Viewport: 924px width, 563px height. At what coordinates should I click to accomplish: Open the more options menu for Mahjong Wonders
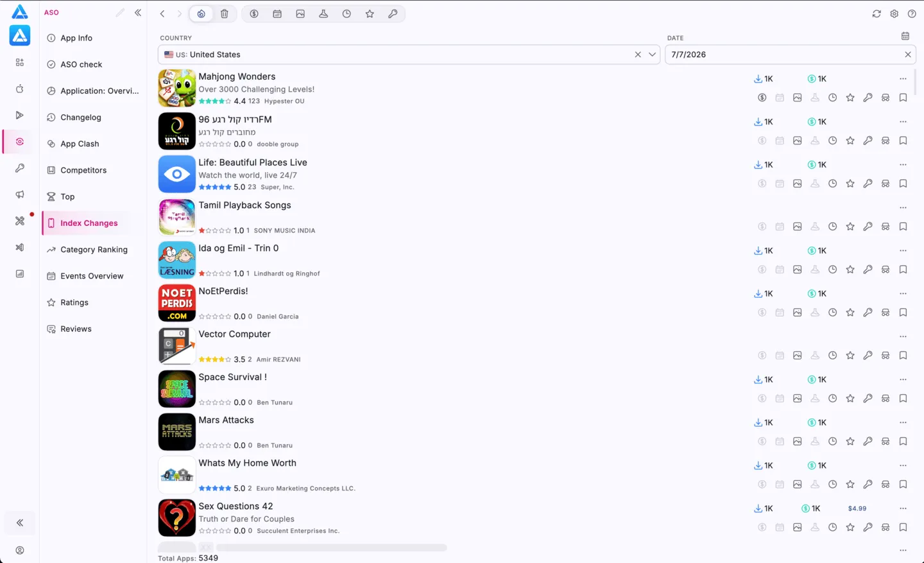click(x=903, y=79)
